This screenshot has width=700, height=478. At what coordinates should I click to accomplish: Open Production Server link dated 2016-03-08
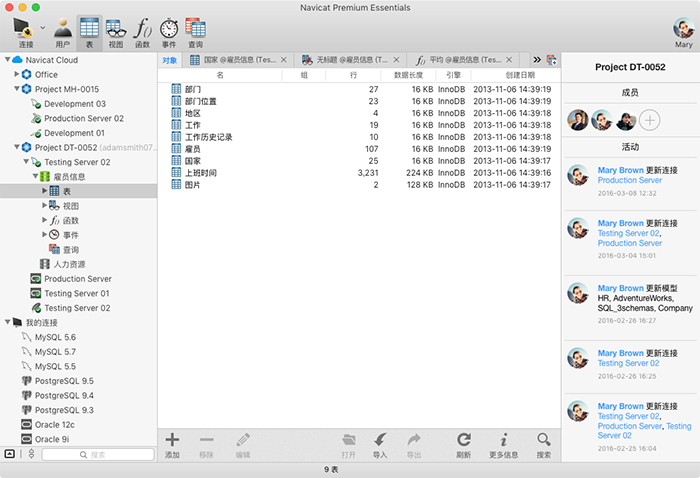[x=629, y=180]
